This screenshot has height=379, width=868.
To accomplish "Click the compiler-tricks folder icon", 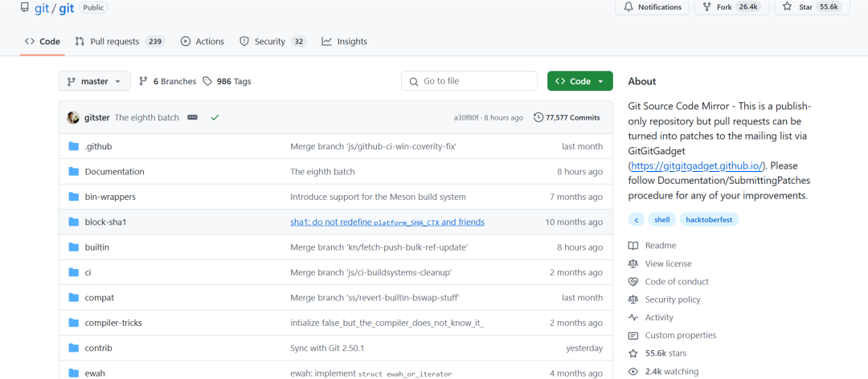I will tap(74, 323).
